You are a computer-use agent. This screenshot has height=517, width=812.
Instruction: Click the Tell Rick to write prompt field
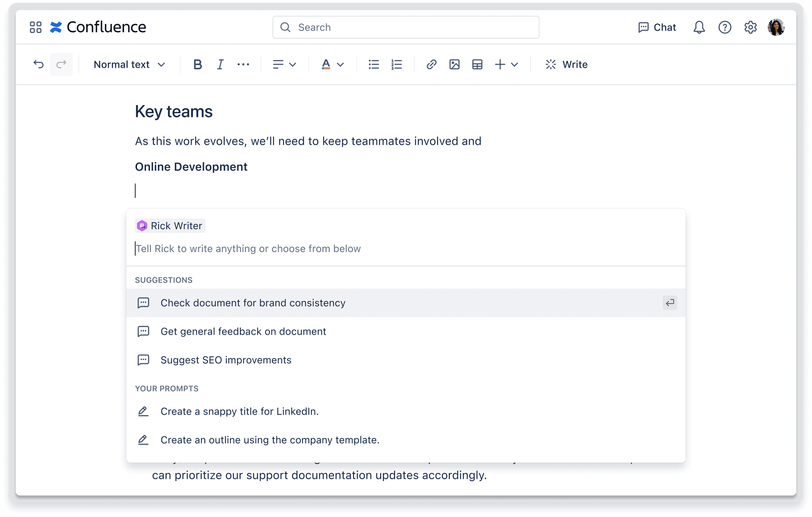(x=406, y=249)
